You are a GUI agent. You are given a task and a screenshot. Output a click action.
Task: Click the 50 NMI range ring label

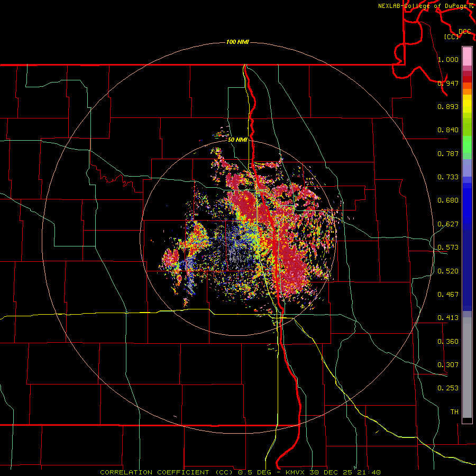pyautogui.click(x=237, y=140)
